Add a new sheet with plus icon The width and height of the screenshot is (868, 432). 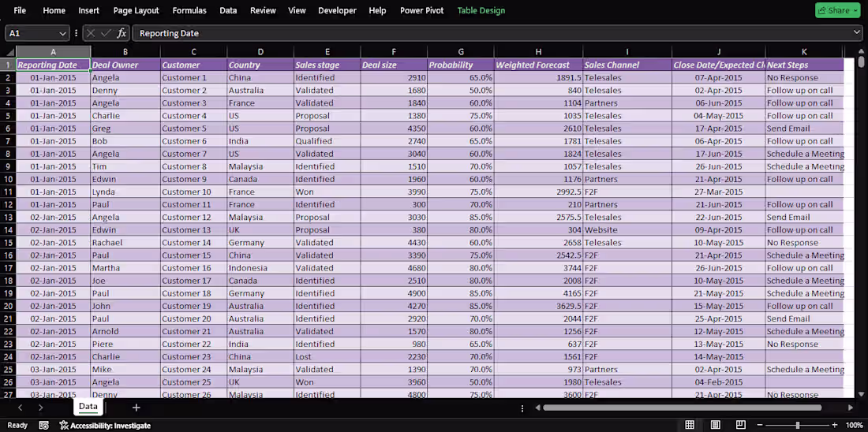click(x=136, y=408)
